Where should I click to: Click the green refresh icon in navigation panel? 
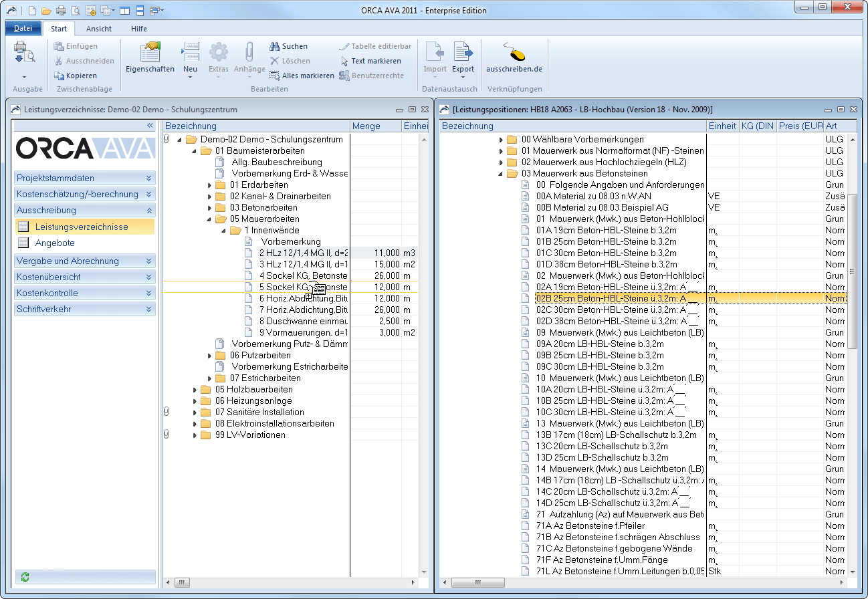(25, 576)
